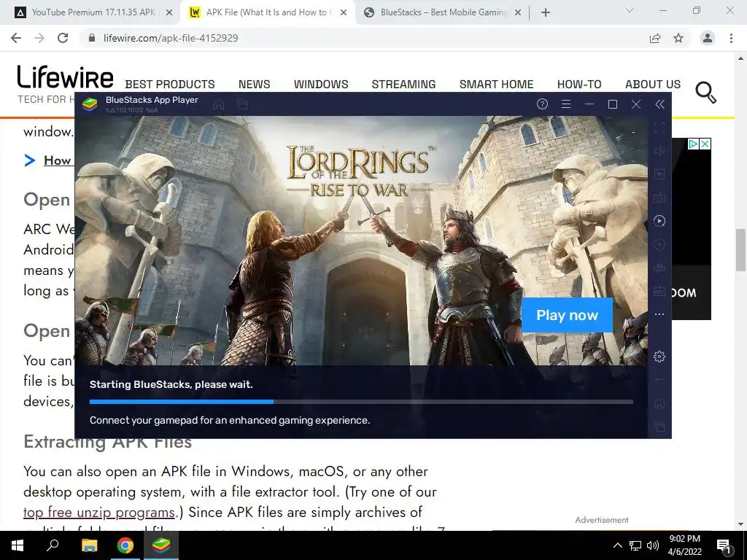Open NEWS in Lifewire menu
This screenshot has height=560, width=747.
[255, 85]
